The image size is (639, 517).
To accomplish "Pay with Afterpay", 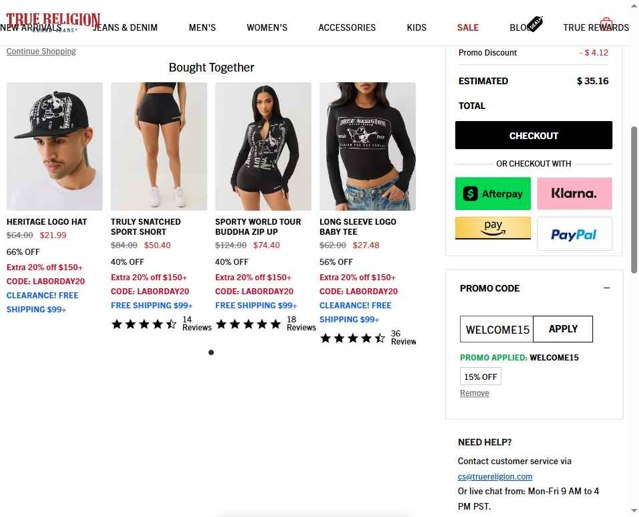I will click(493, 194).
